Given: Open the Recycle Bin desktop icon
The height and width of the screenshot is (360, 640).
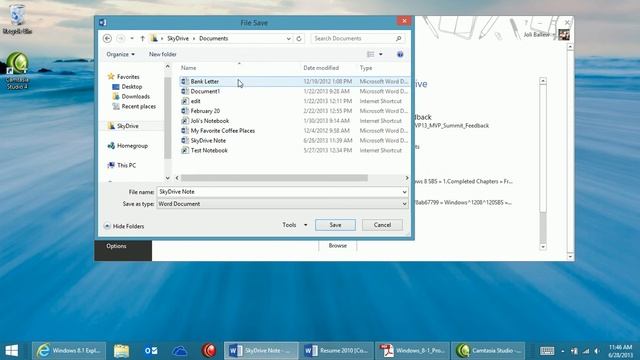Looking at the screenshot, I should (x=17, y=19).
